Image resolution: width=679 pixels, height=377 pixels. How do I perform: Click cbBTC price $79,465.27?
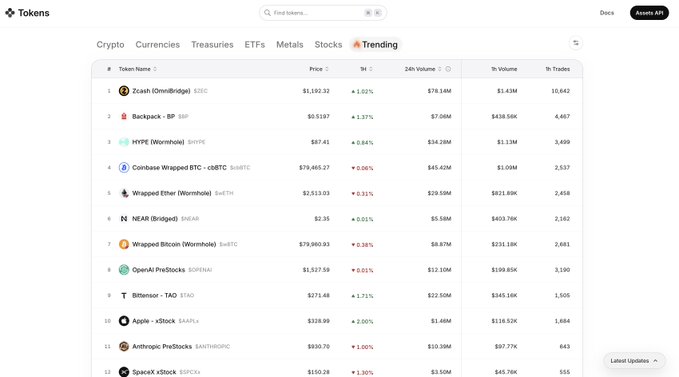(314, 168)
